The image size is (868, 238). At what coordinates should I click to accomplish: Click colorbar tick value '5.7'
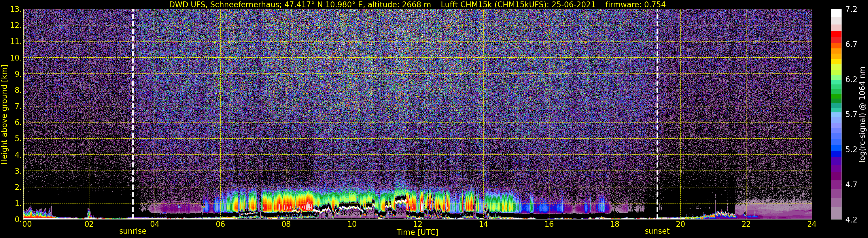[851, 114]
